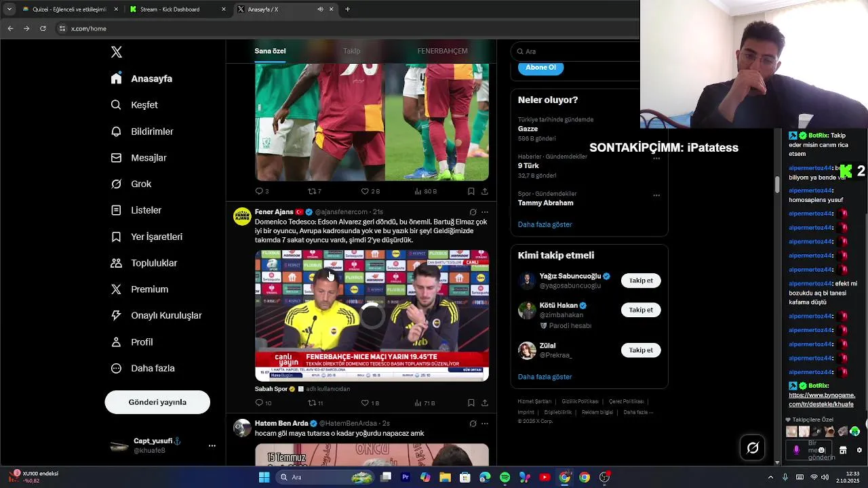The image size is (868, 488).
Task: Open more options for Tammy Abraham trend
Action: [656, 195]
